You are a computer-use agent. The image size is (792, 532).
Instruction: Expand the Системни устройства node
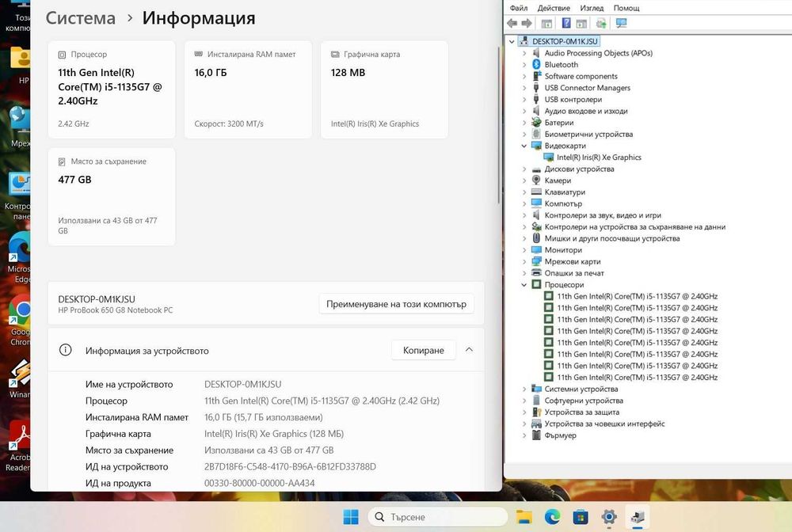click(524, 389)
